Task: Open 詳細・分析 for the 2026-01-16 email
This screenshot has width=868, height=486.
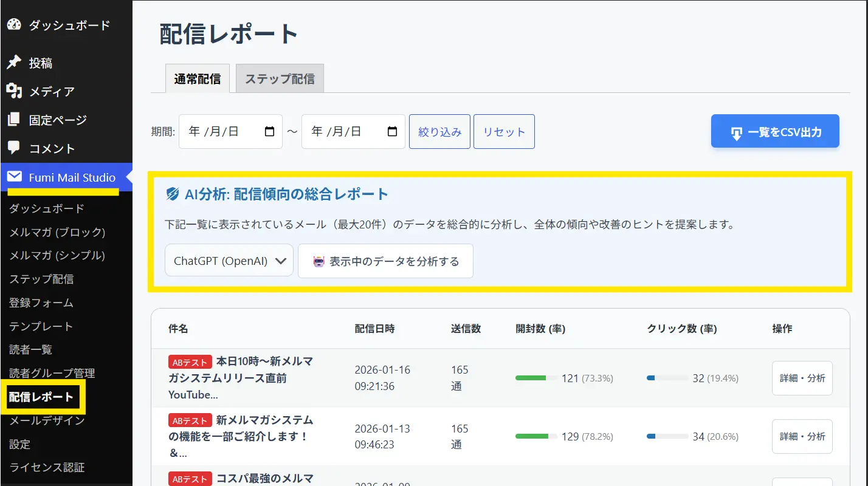Action: [x=802, y=378]
